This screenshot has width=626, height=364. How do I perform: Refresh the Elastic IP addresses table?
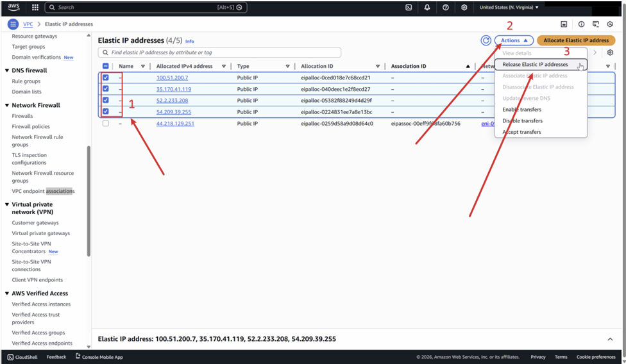click(486, 40)
